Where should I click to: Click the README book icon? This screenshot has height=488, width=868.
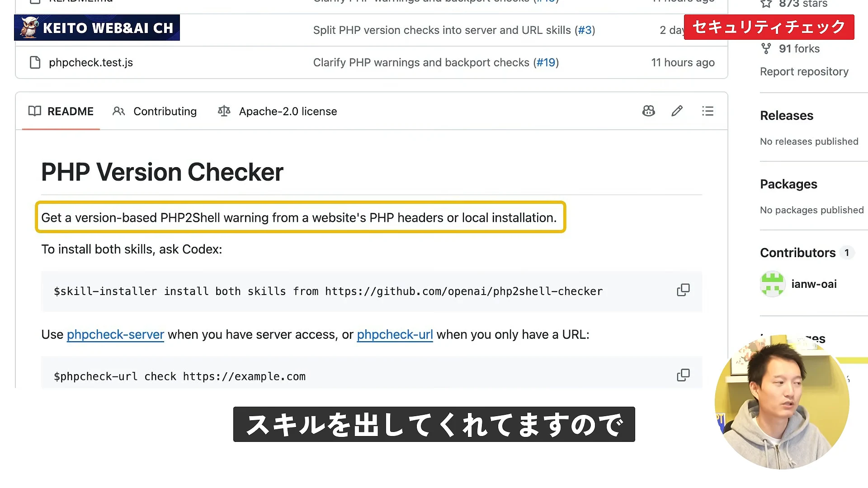pos(35,111)
